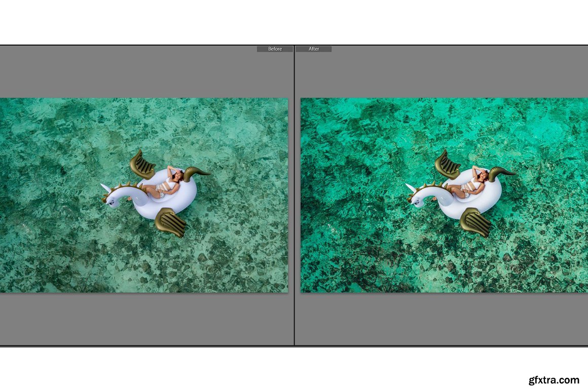This screenshot has height=392, width=588.
Task: Click the float's upper gold wing in After photo
Action: (448, 164)
